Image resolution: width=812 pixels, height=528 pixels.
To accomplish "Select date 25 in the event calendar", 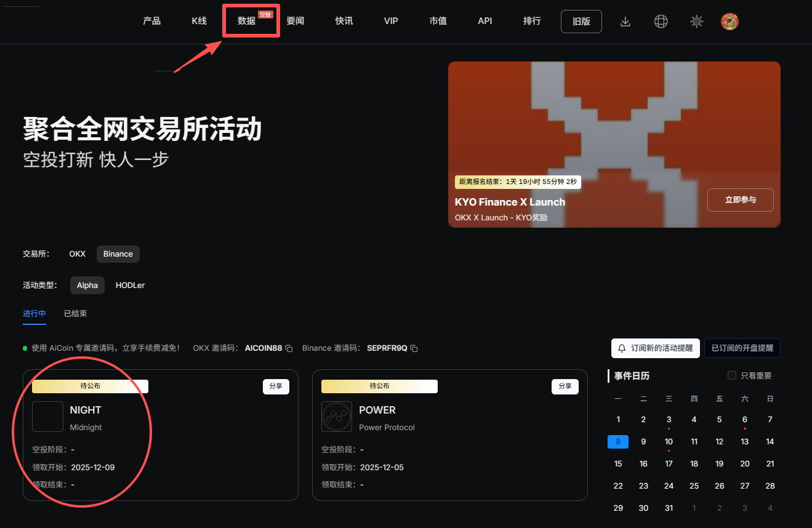I will pos(694,486).
